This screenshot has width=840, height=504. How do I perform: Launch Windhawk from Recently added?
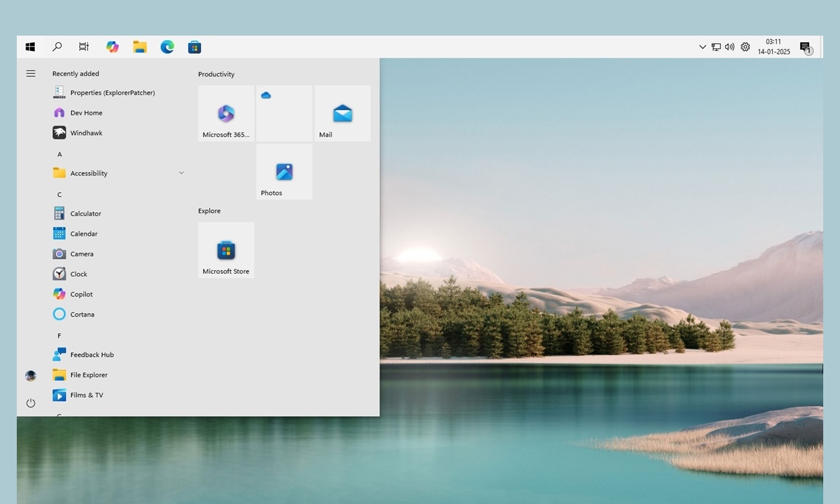click(86, 132)
